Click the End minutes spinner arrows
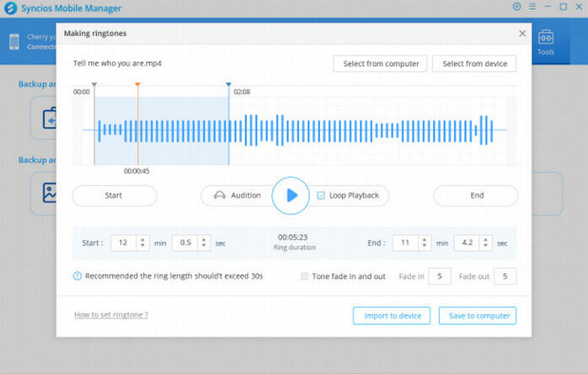The image size is (588, 374). click(425, 243)
